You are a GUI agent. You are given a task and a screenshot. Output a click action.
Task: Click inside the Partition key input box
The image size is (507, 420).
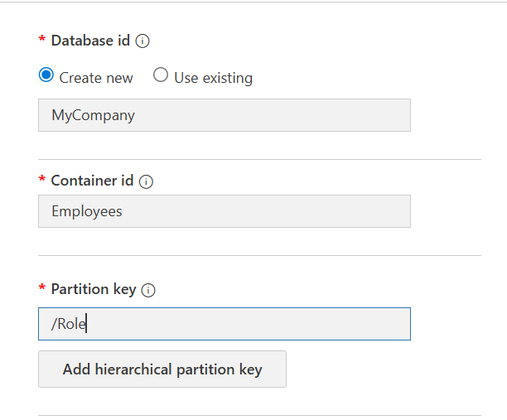[225, 324]
